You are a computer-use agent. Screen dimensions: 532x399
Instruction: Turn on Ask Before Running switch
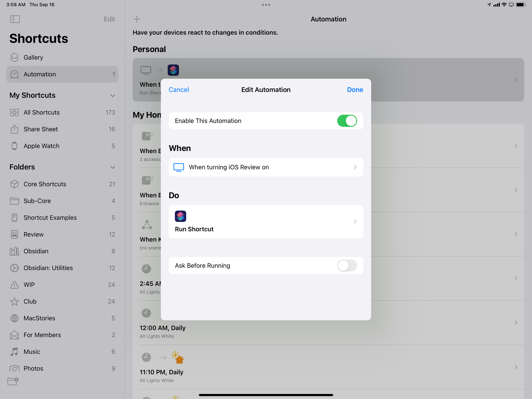347,266
